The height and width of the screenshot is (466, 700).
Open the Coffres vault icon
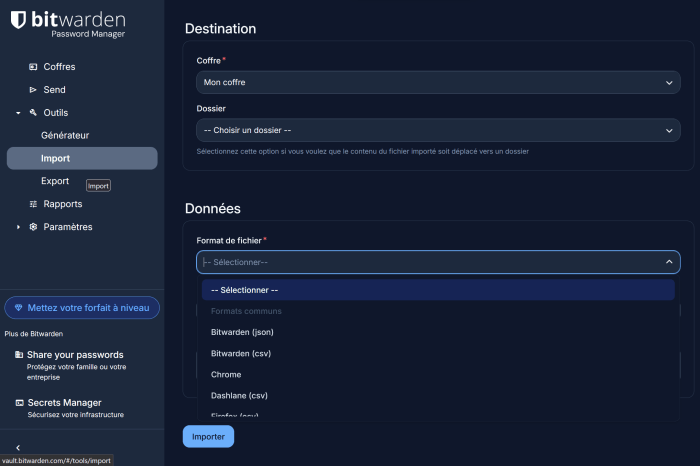click(x=33, y=67)
